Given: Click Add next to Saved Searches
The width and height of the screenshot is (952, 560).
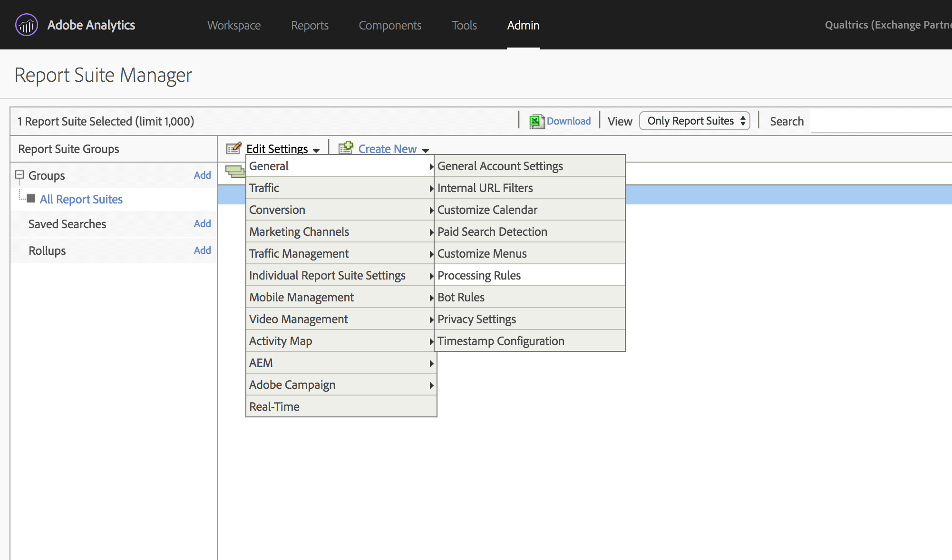Looking at the screenshot, I should coord(202,223).
